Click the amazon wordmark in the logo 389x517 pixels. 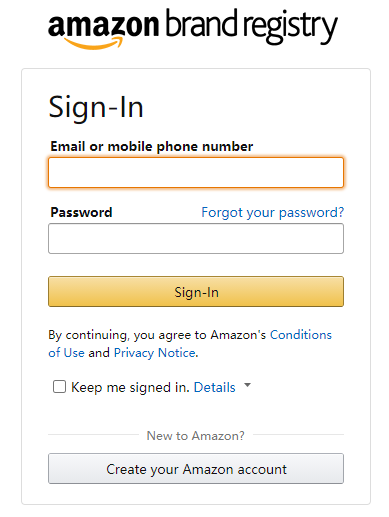[x=103, y=25]
